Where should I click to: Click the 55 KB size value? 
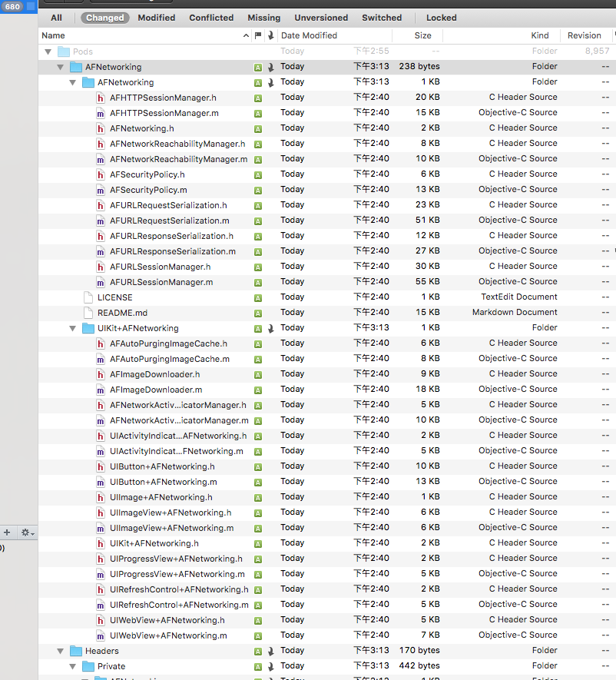click(x=427, y=282)
